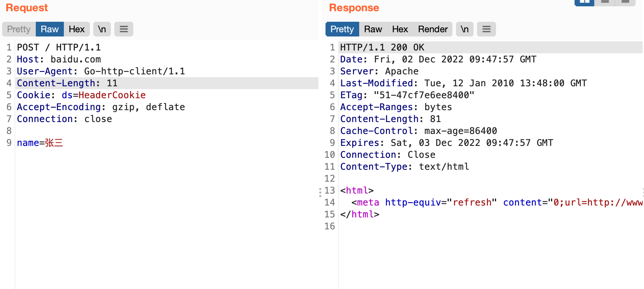Viewport: 644px width, 289px height.
Task: Click the 'Expires: Sat, 03 Dec 2022' line
Action: (447, 143)
